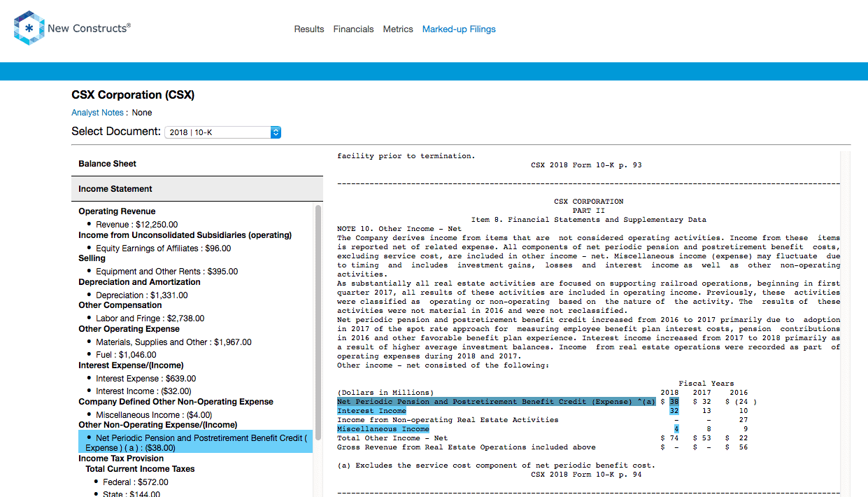Click Company Defined Other Non-Operating Expense heading
This screenshot has width=868, height=497.
[x=176, y=402]
